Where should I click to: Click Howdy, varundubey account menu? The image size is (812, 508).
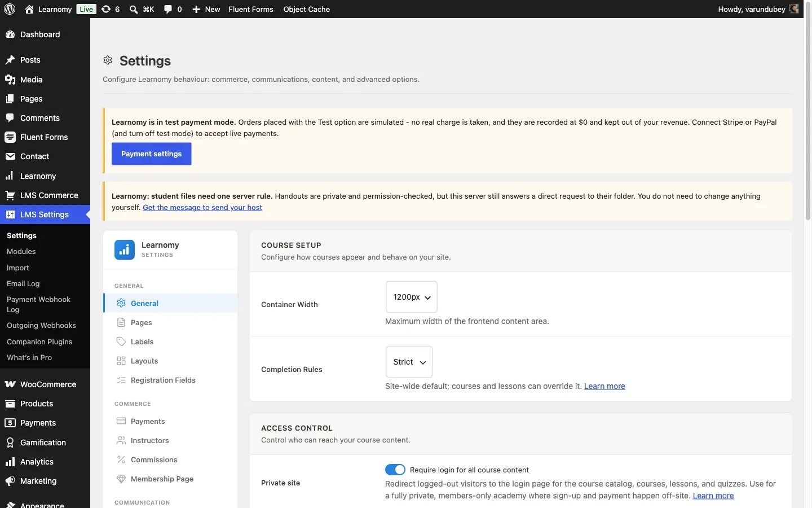[758, 9]
